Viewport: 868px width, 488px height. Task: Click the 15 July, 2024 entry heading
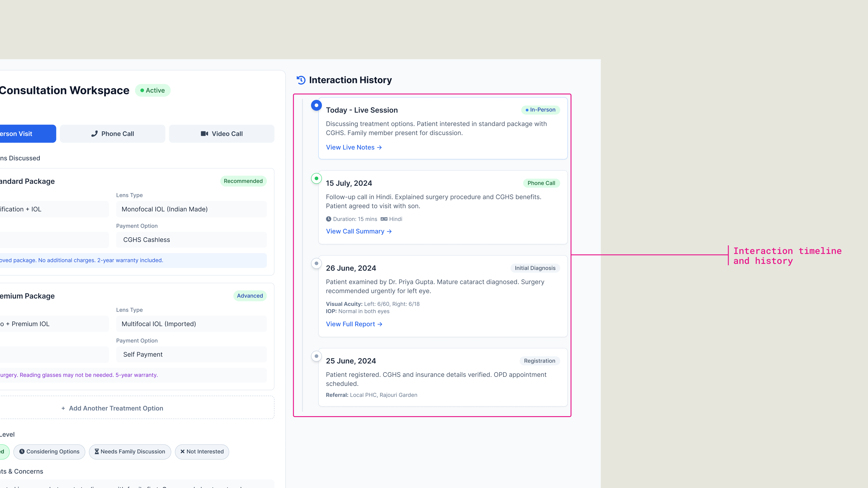point(349,183)
